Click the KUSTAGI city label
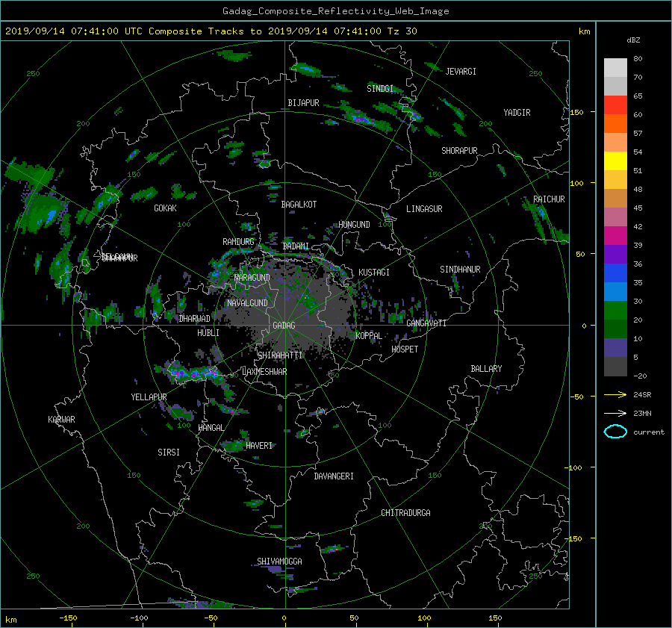This screenshot has width=672, height=628. [374, 273]
